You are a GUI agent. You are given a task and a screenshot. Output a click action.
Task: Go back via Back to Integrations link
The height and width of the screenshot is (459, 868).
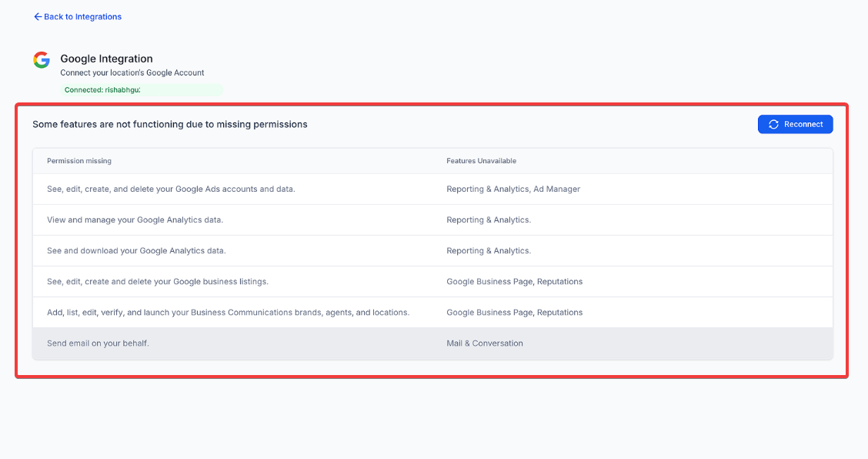[x=82, y=17]
